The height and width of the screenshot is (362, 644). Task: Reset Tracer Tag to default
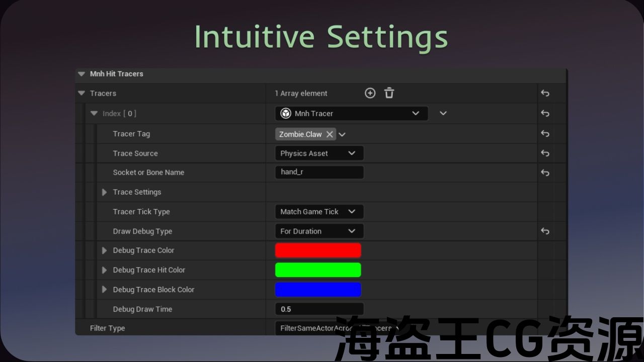tap(545, 134)
